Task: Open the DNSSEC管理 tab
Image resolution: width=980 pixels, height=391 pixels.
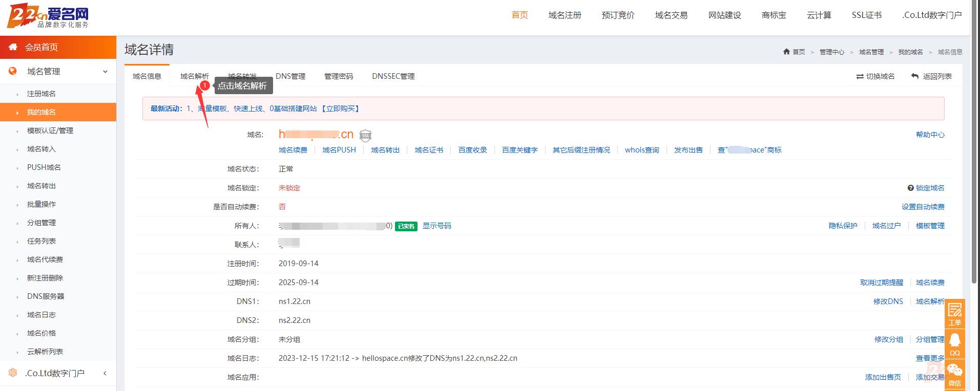Action: [x=393, y=76]
